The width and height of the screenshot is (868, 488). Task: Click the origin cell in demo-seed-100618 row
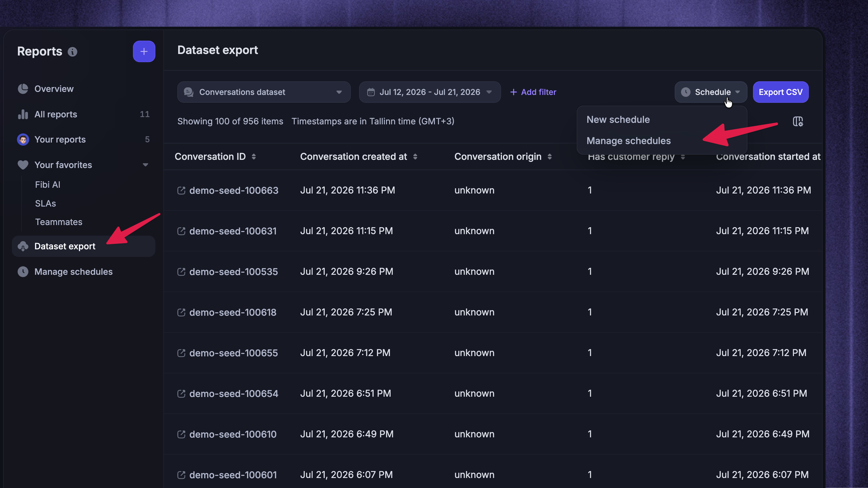pyautogui.click(x=474, y=312)
